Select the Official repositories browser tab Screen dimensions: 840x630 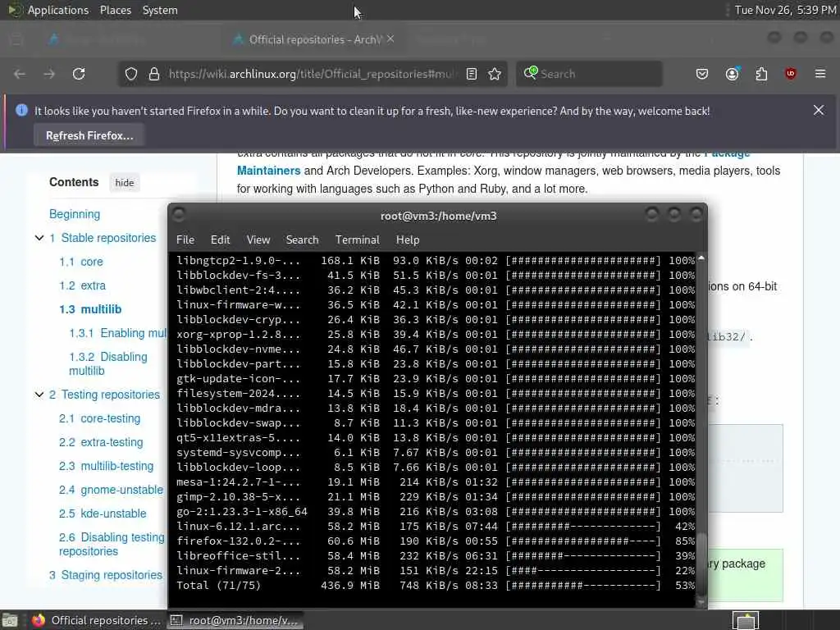(x=314, y=39)
